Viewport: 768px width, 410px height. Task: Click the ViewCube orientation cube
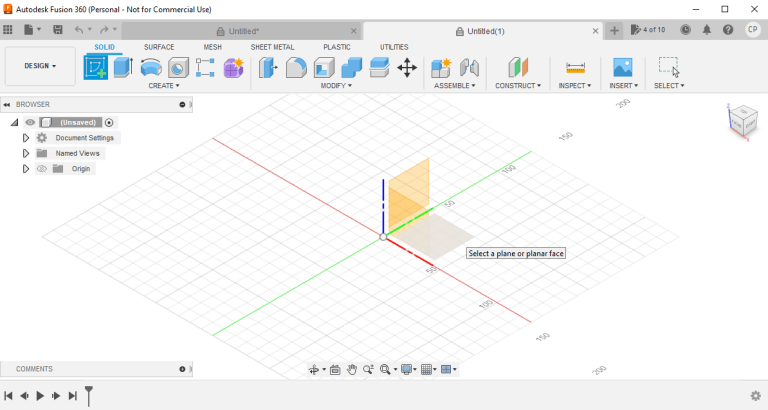click(x=744, y=120)
